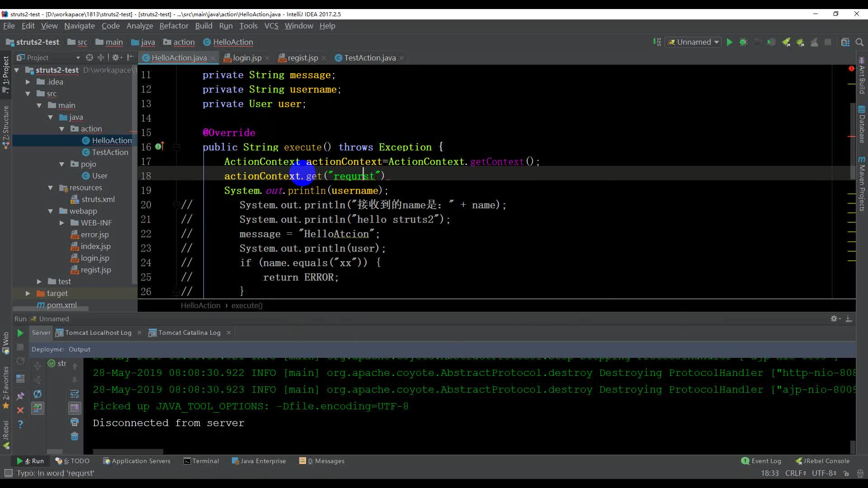Run the Unnamed configuration with the green play button

pos(729,42)
